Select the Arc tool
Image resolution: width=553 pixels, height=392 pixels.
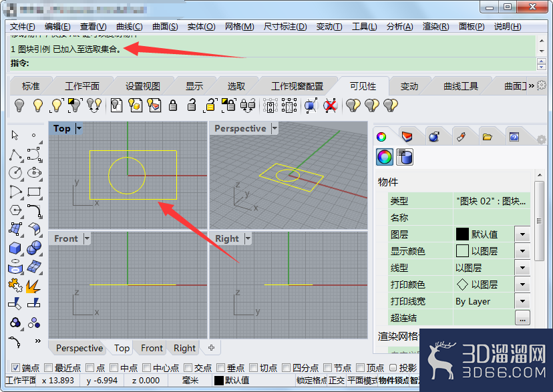pyautogui.click(x=15, y=192)
